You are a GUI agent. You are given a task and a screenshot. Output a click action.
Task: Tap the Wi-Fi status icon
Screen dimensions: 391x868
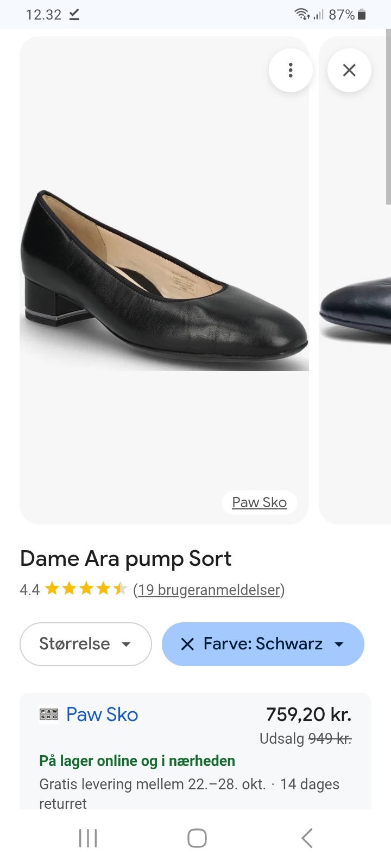302,15
